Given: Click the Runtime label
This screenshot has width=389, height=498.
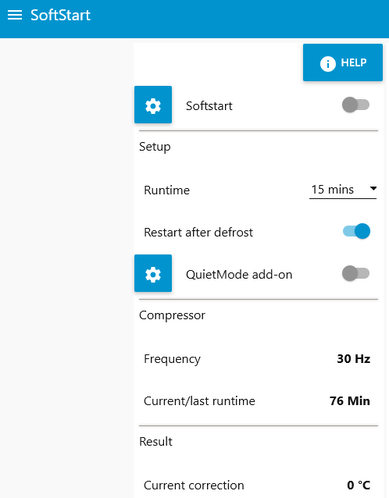Looking at the screenshot, I should click(167, 190).
